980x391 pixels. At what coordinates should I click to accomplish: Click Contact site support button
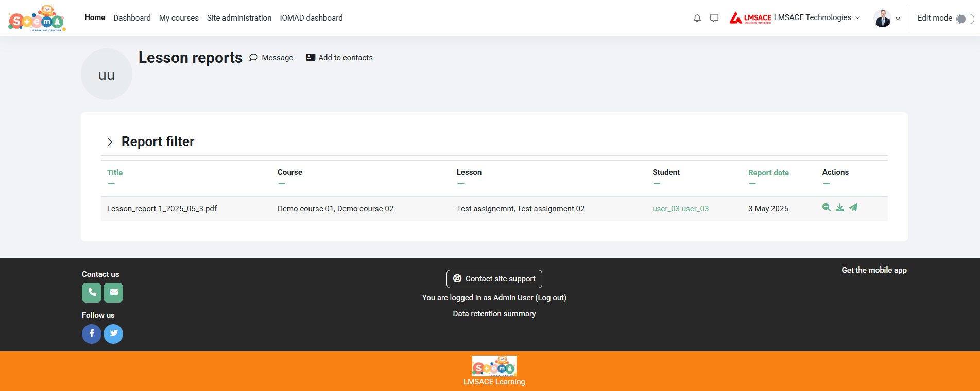coord(494,279)
